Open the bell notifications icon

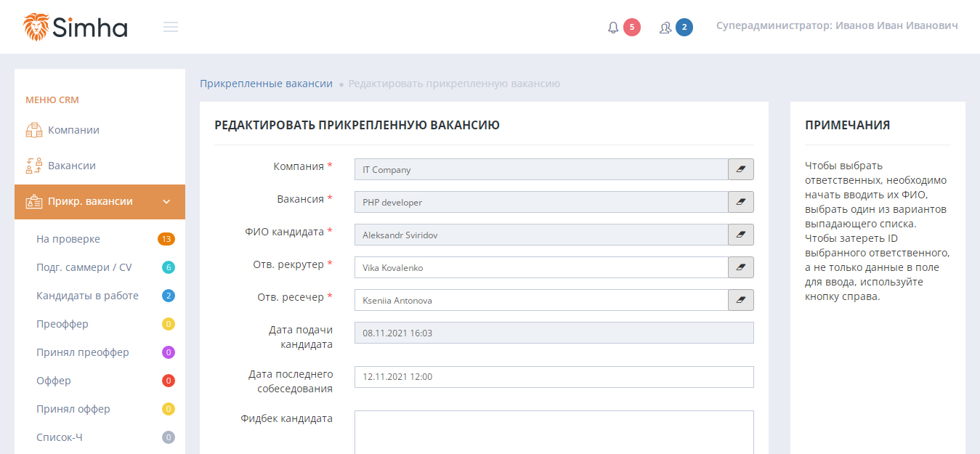[614, 28]
